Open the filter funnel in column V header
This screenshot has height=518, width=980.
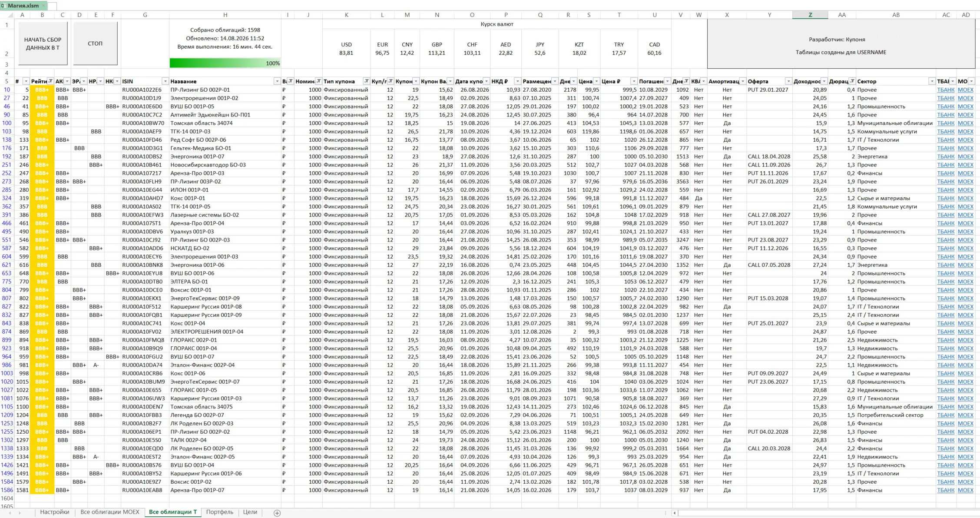pos(686,81)
